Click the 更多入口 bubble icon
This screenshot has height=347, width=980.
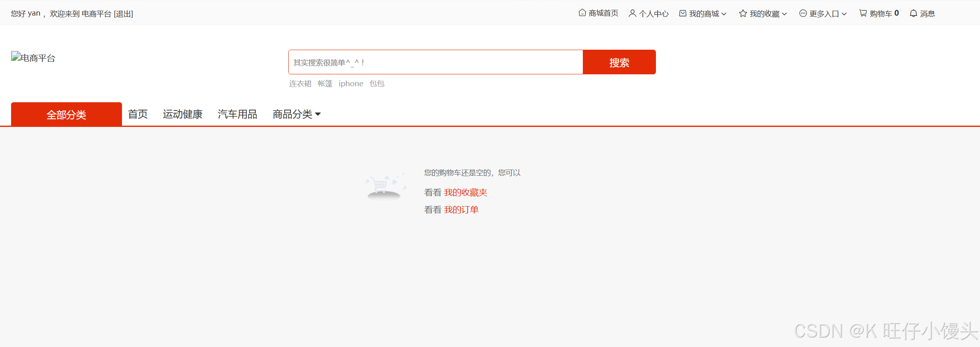click(803, 14)
